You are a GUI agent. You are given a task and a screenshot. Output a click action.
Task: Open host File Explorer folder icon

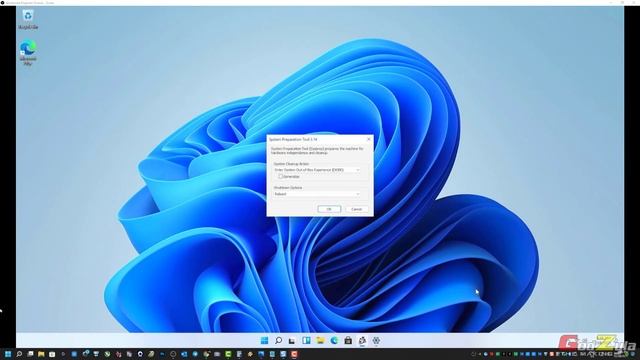(x=41, y=354)
